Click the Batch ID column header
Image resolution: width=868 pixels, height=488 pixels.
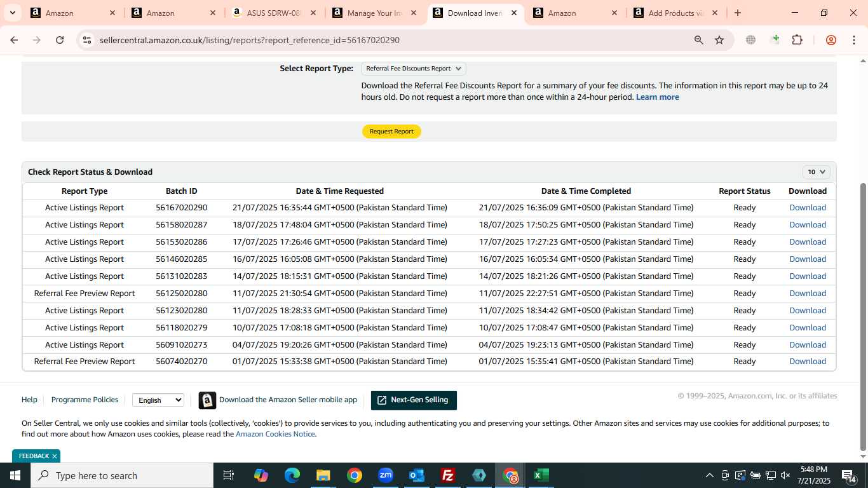(182, 191)
